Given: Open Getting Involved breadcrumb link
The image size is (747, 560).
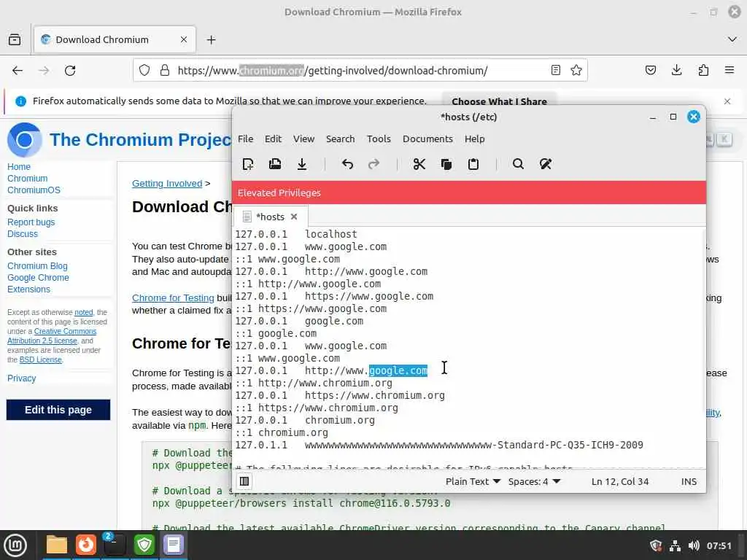Looking at the screenshot, I should [167, 183].
